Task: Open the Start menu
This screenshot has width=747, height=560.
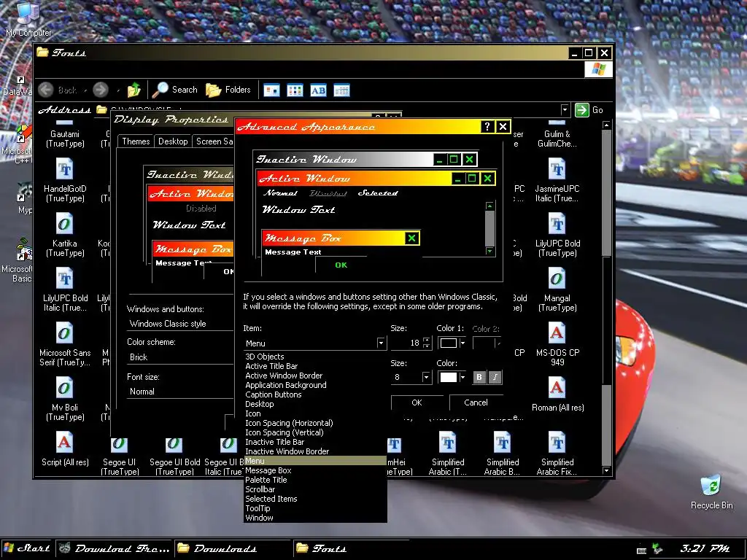Action: pyautogui.click(x=27, y=548)
